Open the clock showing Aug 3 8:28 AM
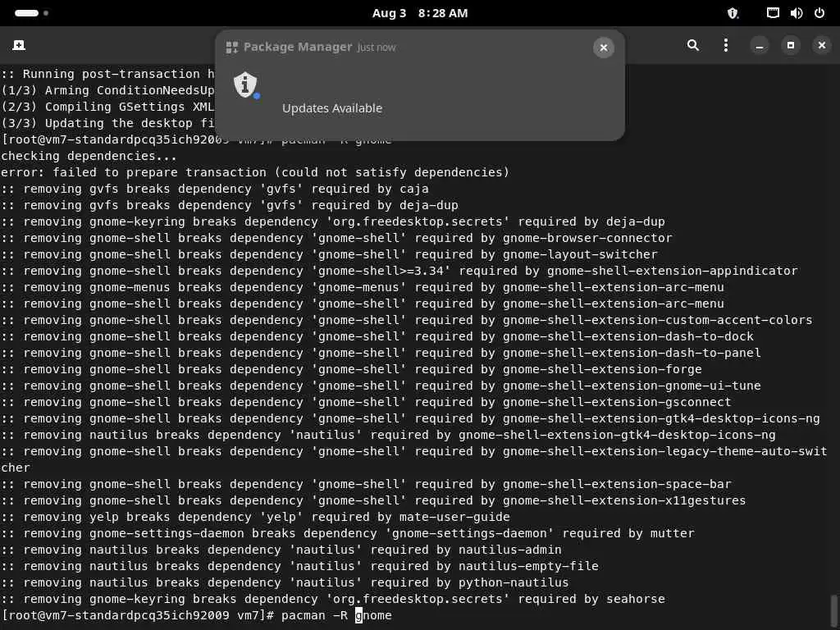Screen dimensions: 840x630 point(420,13)
